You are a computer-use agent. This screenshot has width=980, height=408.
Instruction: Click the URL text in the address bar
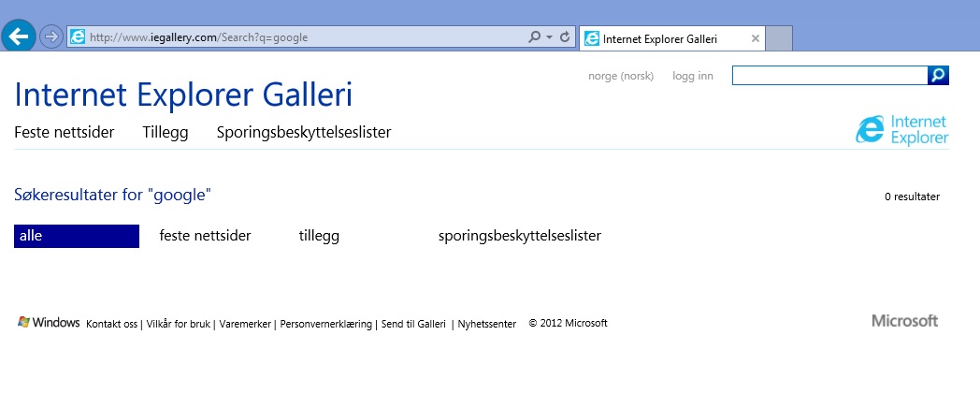coord(199,37)
